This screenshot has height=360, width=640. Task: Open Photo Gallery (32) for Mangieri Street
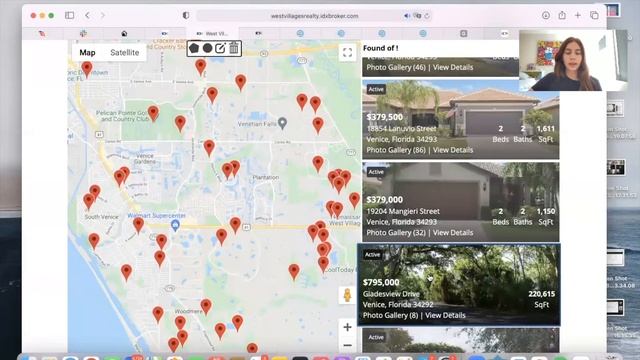[x=396, y=232]
